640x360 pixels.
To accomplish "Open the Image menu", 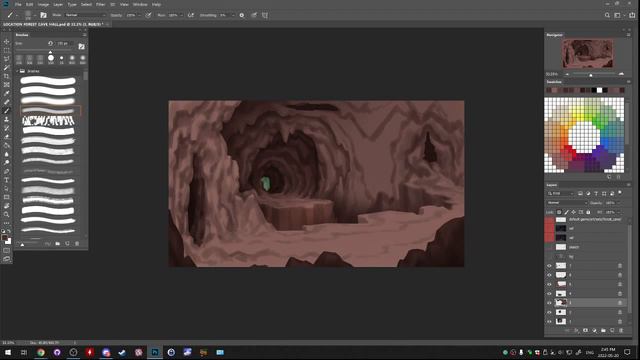I will (43, 4).
